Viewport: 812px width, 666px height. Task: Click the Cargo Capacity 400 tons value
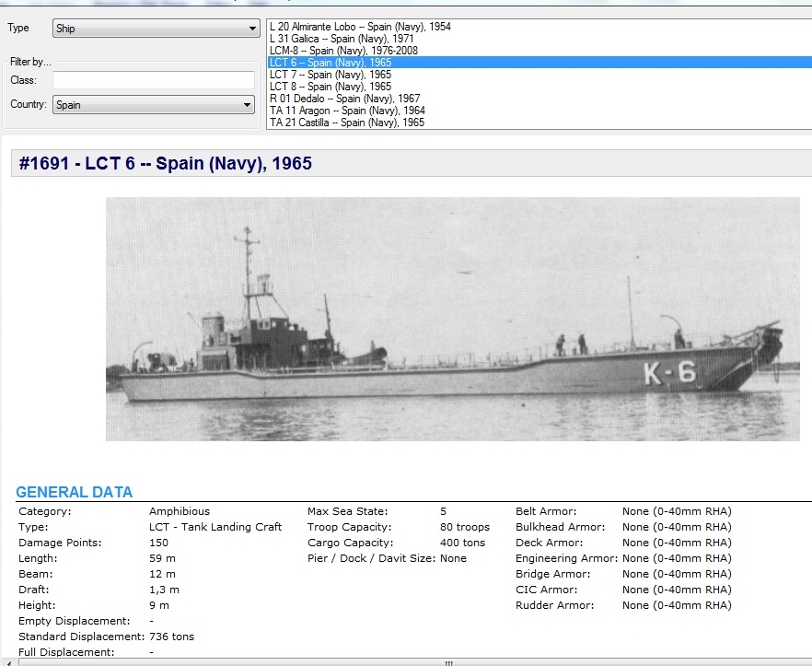tap(462, 543)
